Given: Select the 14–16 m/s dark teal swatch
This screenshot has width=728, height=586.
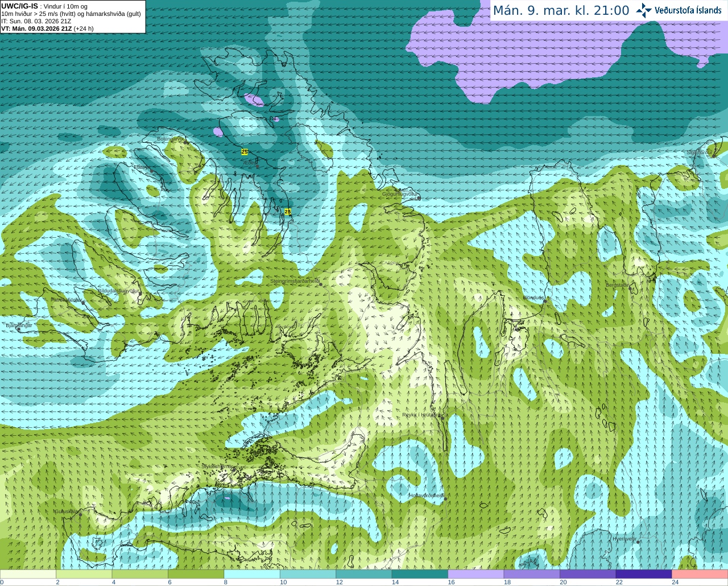Looking at the screenshot, I should [x=420, y=575].
